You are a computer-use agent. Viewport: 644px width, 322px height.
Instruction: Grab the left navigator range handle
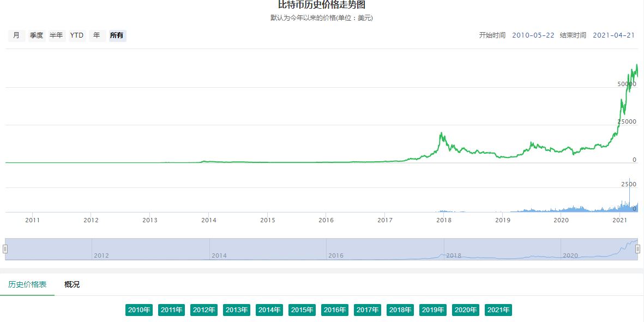(x=5, y=249)
